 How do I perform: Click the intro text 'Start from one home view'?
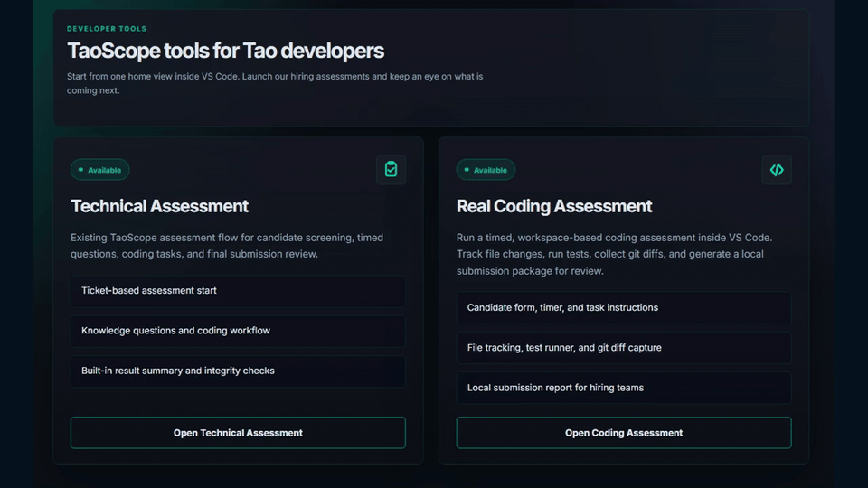(x=275, y=83)
